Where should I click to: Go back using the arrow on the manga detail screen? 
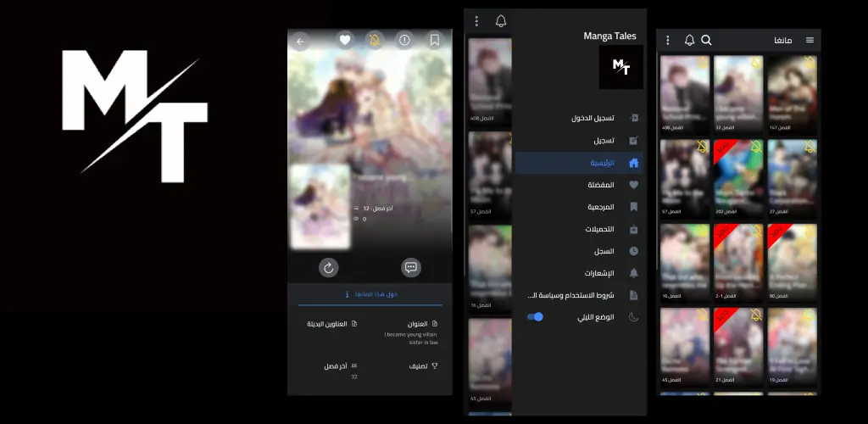300,41
